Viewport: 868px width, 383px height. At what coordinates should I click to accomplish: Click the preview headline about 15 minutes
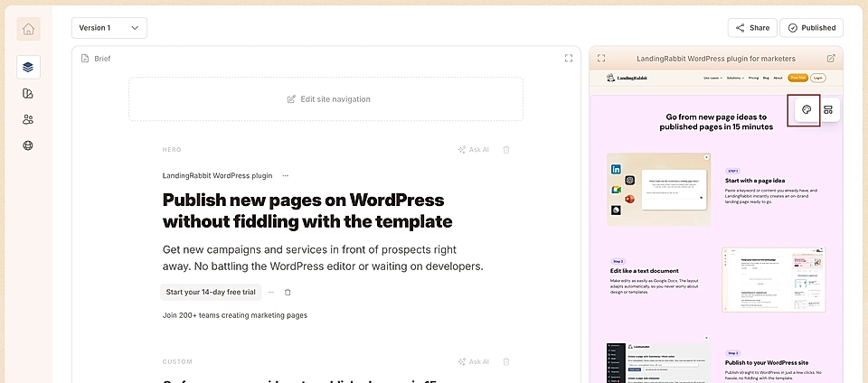pos(716,122)
